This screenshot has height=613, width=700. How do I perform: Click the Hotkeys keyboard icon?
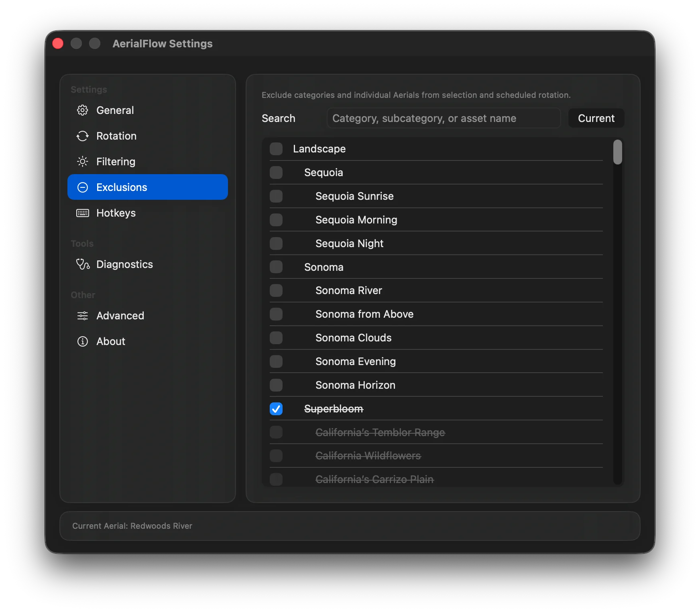[x=82, y=213]
